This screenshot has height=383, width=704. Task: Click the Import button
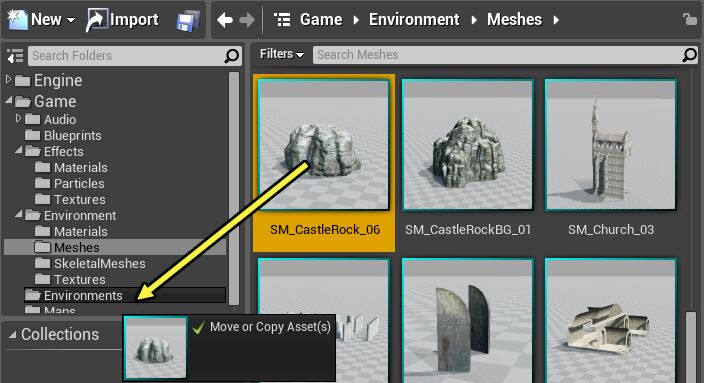pos(122,20)
